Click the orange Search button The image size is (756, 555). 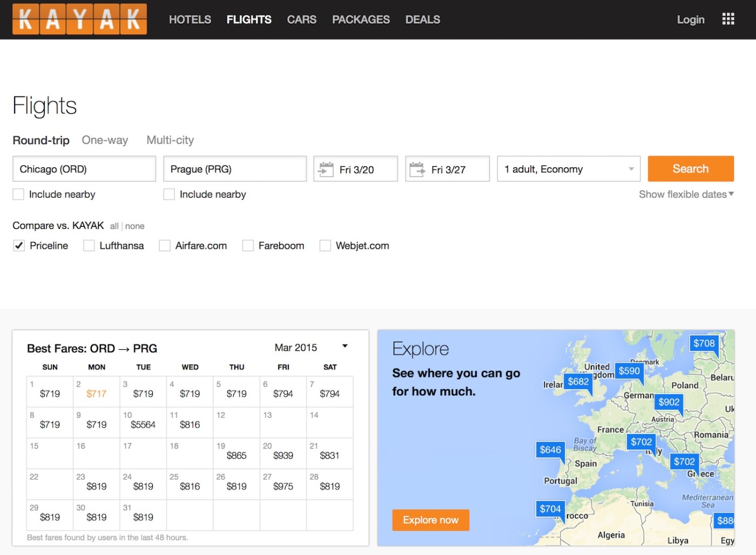(x=691, y=169)
